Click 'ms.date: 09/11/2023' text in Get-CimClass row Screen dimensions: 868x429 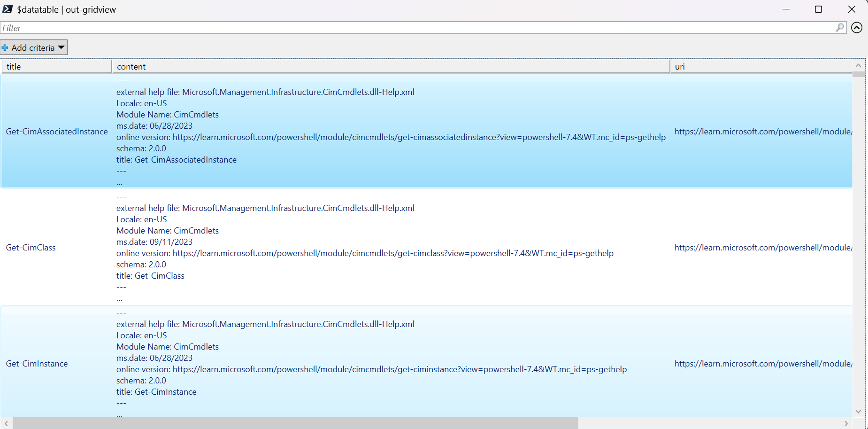(x=154, y=242)
